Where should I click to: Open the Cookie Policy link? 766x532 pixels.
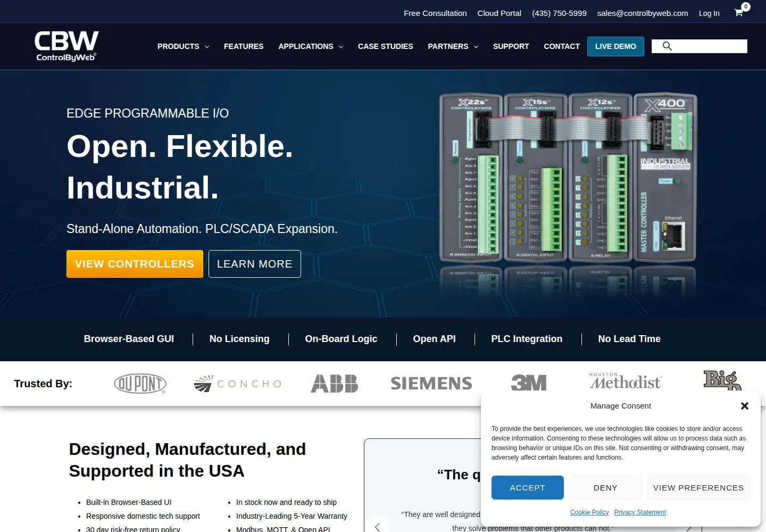[x=589, y=512]
